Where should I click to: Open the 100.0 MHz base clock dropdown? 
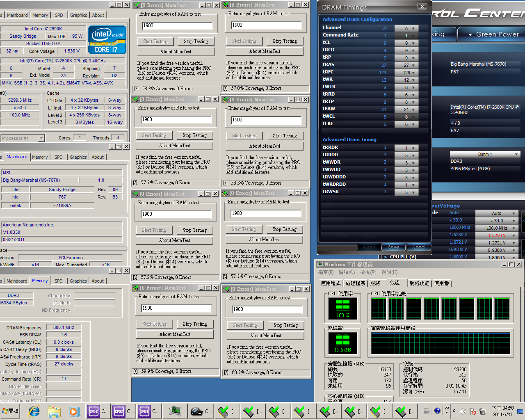point(497,228)
